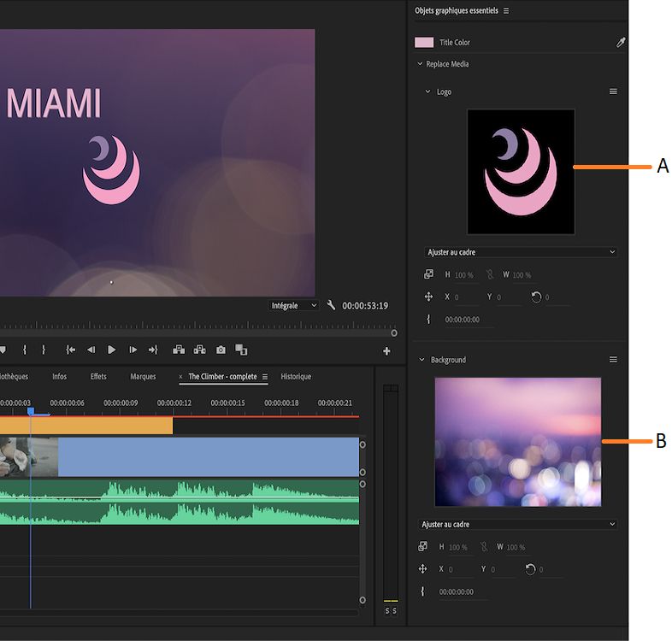The image size is (672, 641).
Task: Edit the Logo timecode 00:00:00:00
Action: click(x=462, y=319)
